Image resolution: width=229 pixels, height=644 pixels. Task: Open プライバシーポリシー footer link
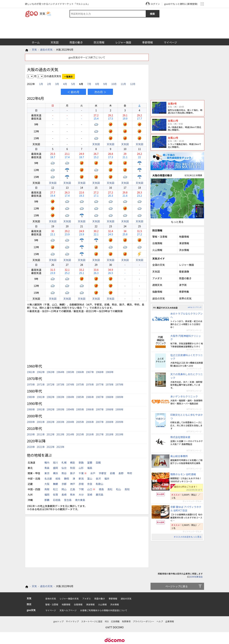[x=143, y=621]
